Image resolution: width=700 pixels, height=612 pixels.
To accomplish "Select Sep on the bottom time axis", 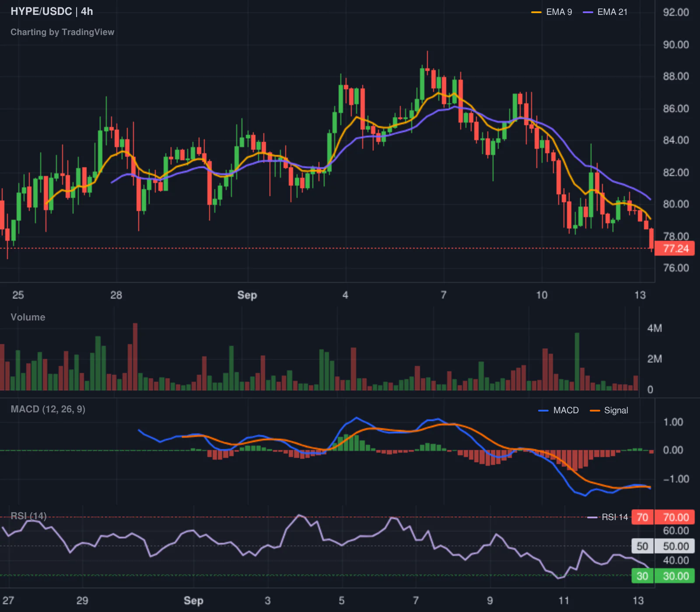I will tap(193, 601).
